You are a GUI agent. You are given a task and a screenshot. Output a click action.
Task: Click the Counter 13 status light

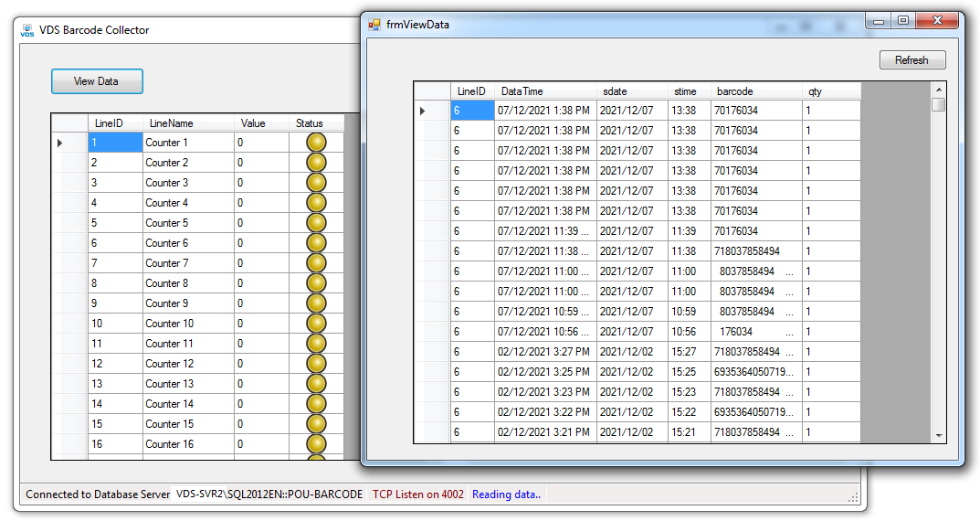pyautogui.click(x=316, y=383)
